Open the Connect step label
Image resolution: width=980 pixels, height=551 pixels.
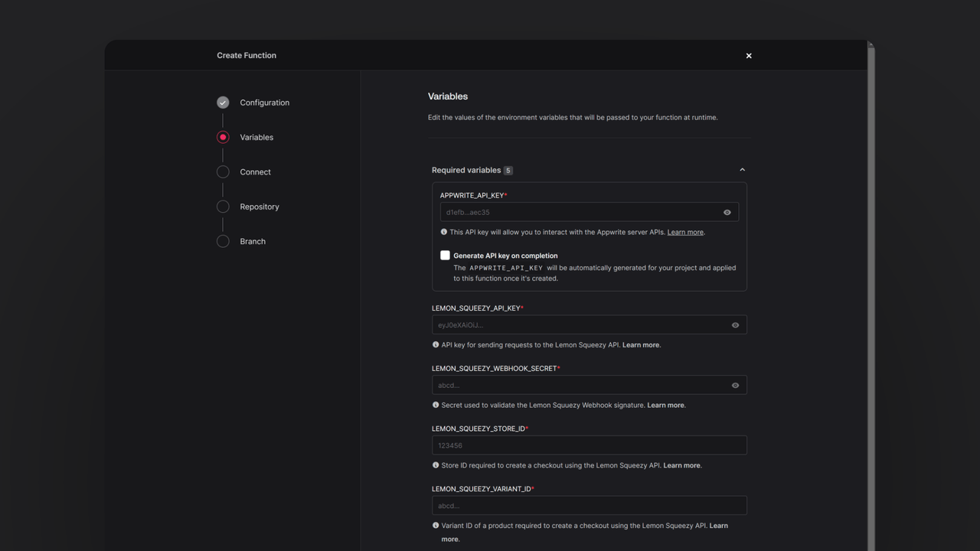[x=255, y=172]
